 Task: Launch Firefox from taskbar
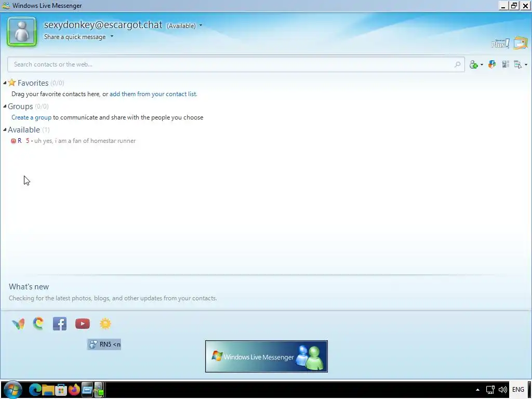pyautogui.click(x=74, y=390)
